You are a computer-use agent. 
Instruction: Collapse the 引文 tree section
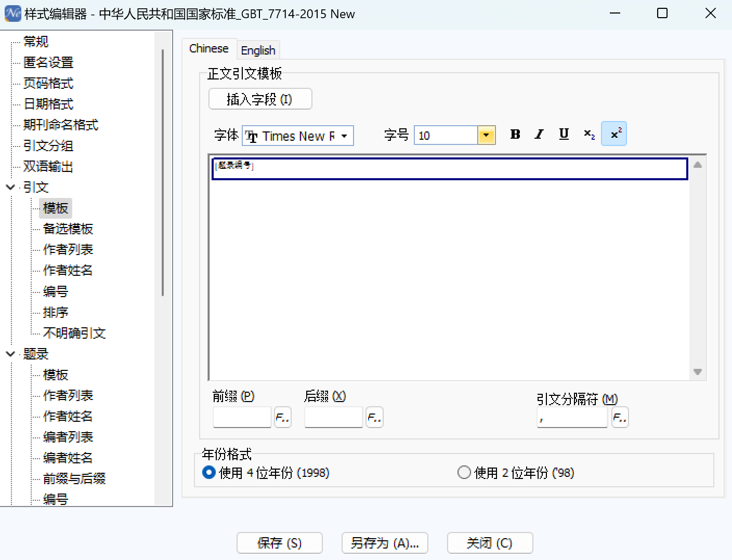click(10, 187)
